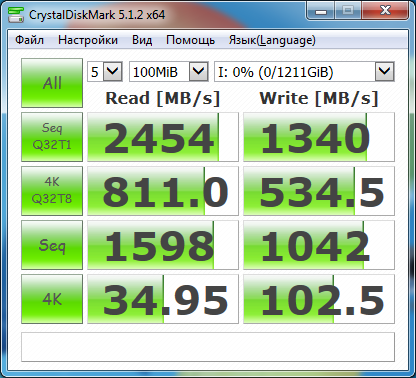Run the plain 4K test button

52,299
